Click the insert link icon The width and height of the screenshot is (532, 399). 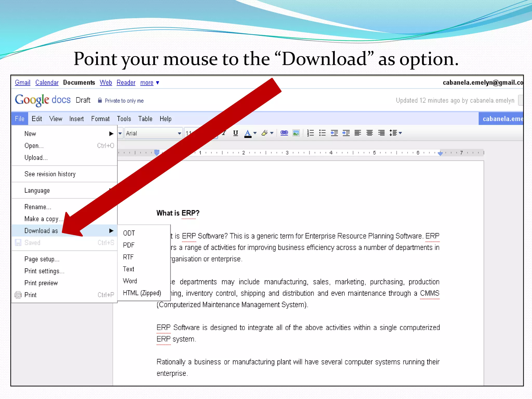(x=284, y=133)
